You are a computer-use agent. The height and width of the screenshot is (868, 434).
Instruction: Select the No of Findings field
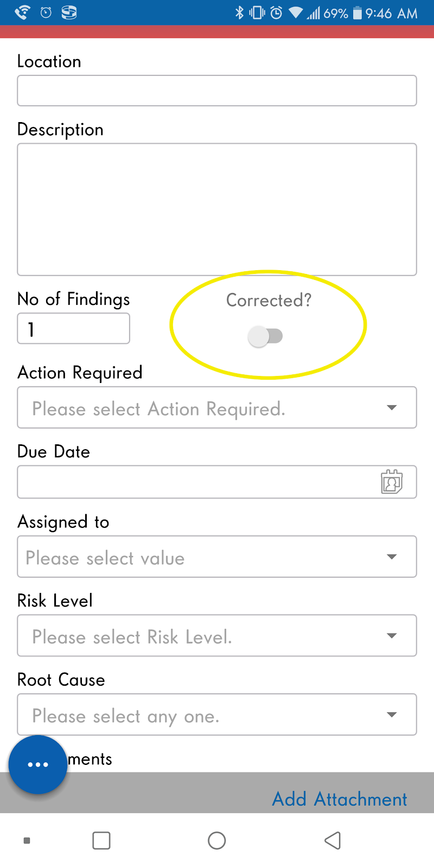[74, 328]
